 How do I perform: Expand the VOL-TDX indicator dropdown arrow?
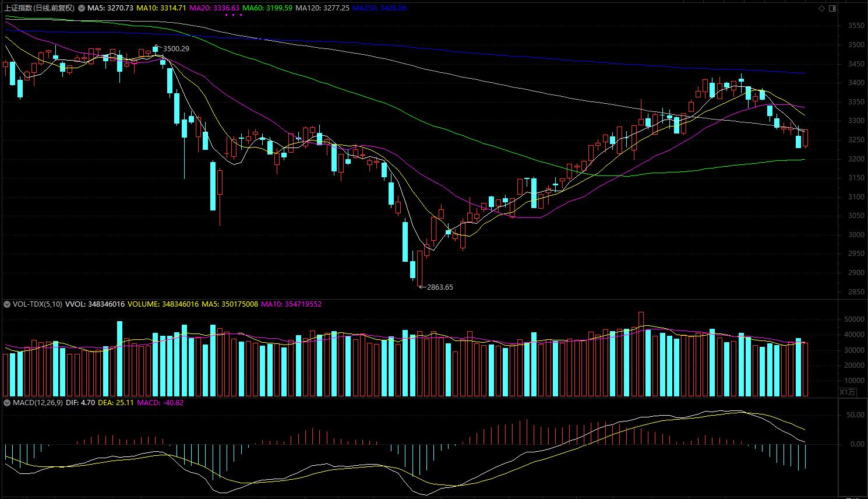click(7, 304)
